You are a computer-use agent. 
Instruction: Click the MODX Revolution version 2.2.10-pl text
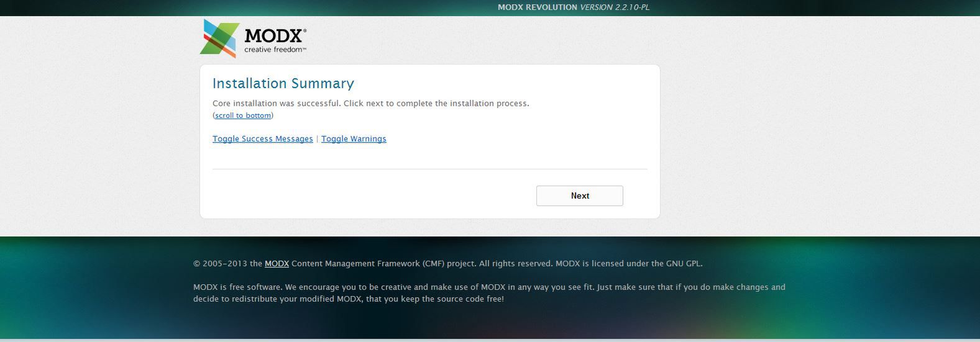coord(574,7)
